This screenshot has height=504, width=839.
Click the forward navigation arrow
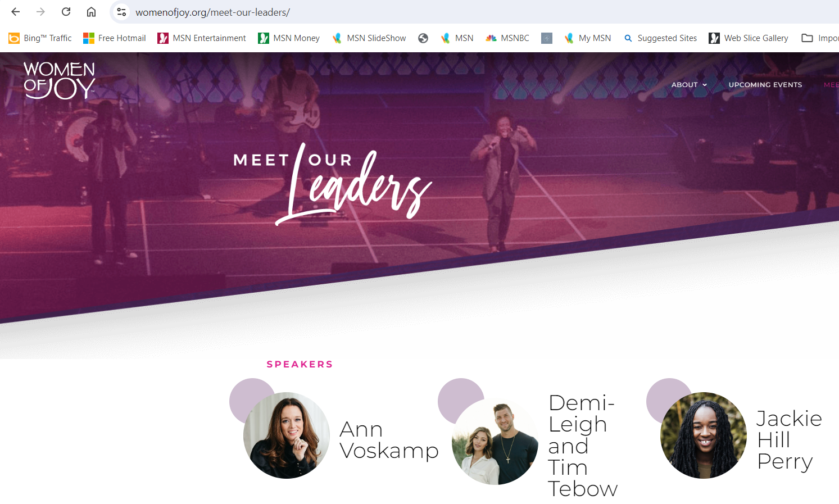pyautogui.click(x=40, y=12)
